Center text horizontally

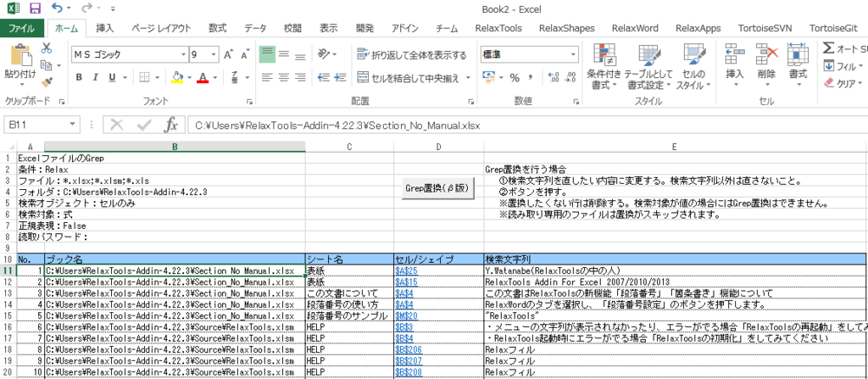284,77
